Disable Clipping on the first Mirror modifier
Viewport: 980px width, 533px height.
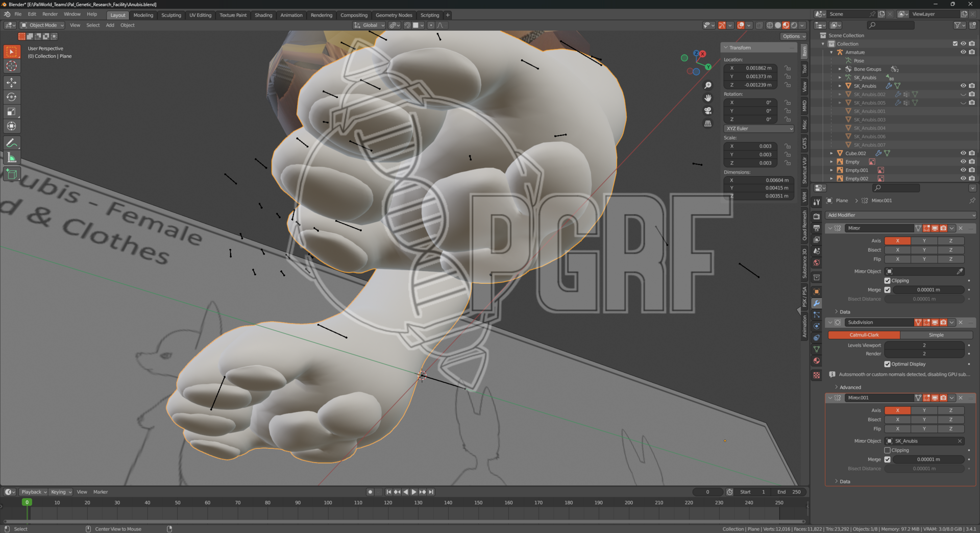tap(887, 281)
